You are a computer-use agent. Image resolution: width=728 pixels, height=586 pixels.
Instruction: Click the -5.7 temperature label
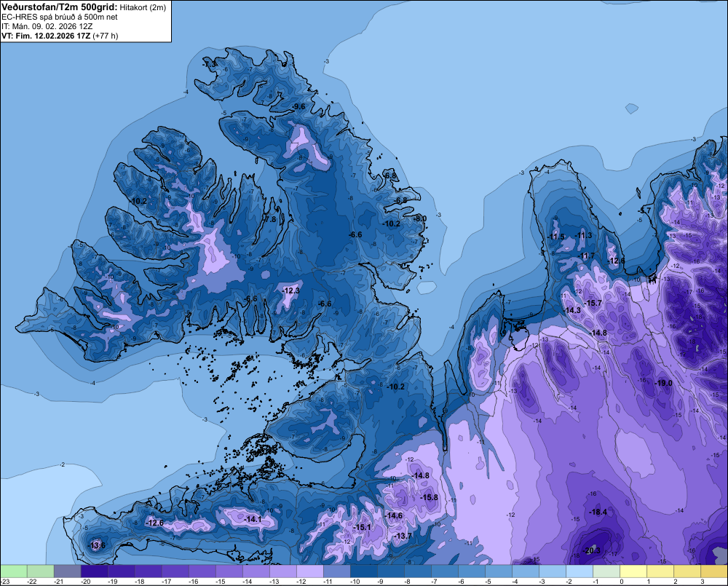click(x=645, y=211)
